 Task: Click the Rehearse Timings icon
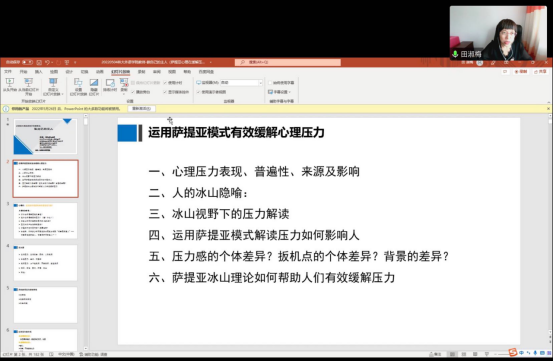coord(110,85)
